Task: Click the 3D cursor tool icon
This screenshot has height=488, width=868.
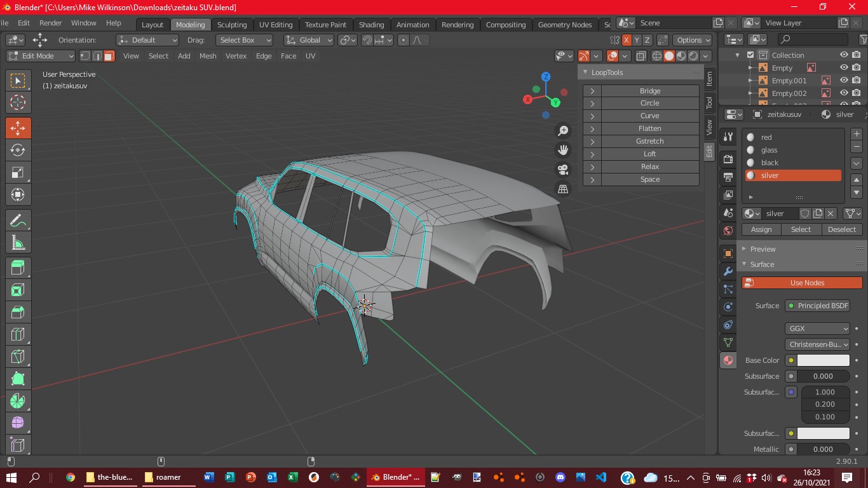Action: (18, 102)
